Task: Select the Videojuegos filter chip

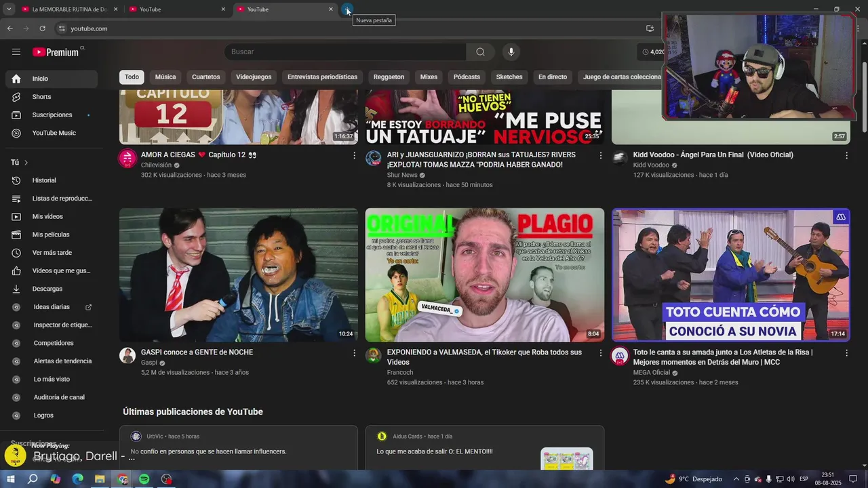Action: click(x=254, y=77)
